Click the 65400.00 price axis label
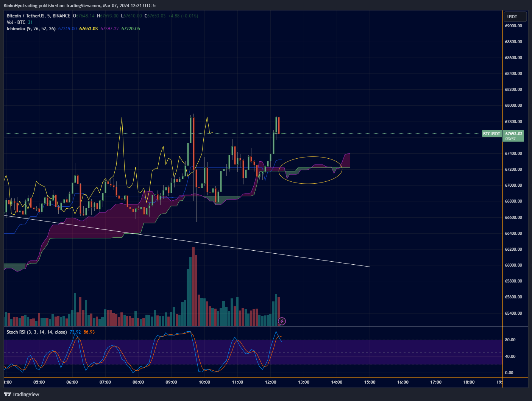Screen dimensions: 532x401 513,313
